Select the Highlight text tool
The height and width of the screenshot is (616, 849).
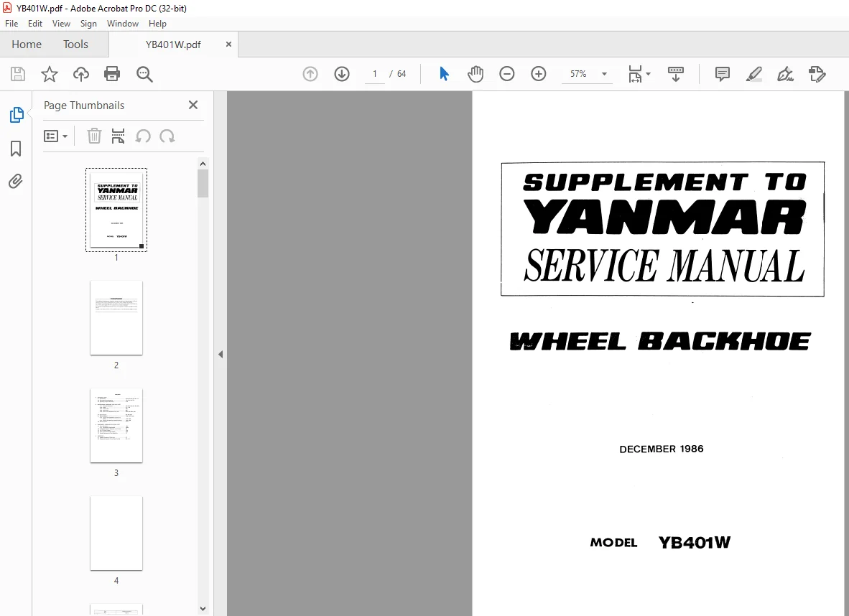pyautogui.click(x=753, y=74)
